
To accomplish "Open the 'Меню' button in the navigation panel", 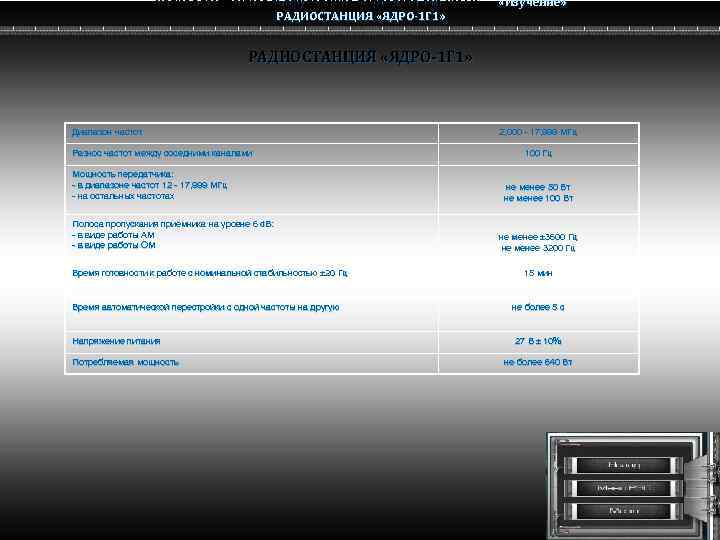I will point(624,511).
